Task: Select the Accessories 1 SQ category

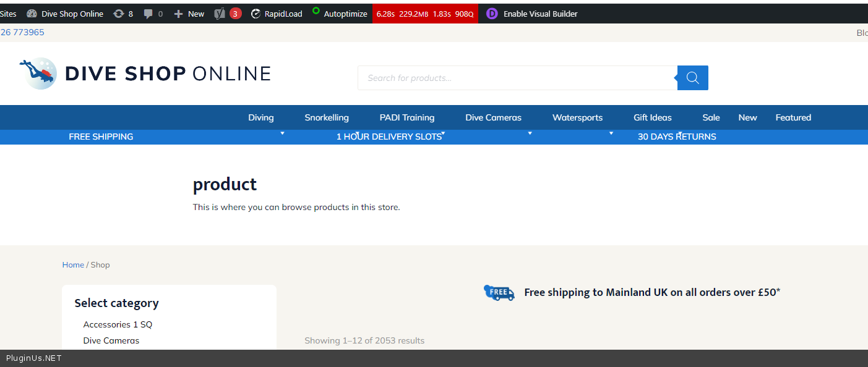Action: 118,324
